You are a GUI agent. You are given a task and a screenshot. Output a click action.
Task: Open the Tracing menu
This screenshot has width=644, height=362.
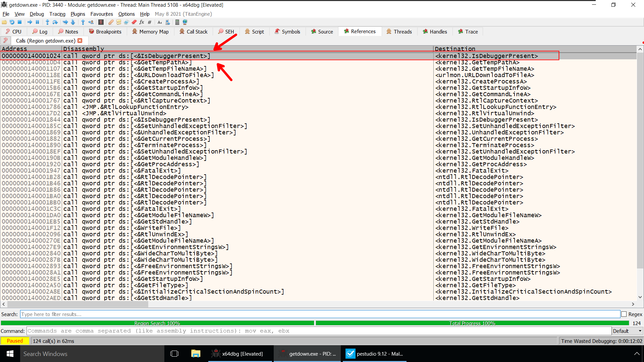coord(57,14)
